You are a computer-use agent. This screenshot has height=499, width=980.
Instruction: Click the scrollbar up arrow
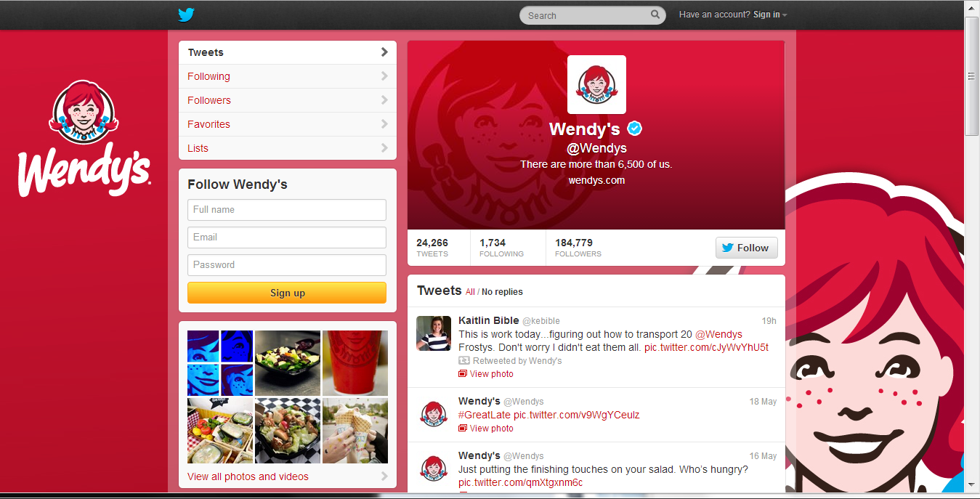coord(971,7)
